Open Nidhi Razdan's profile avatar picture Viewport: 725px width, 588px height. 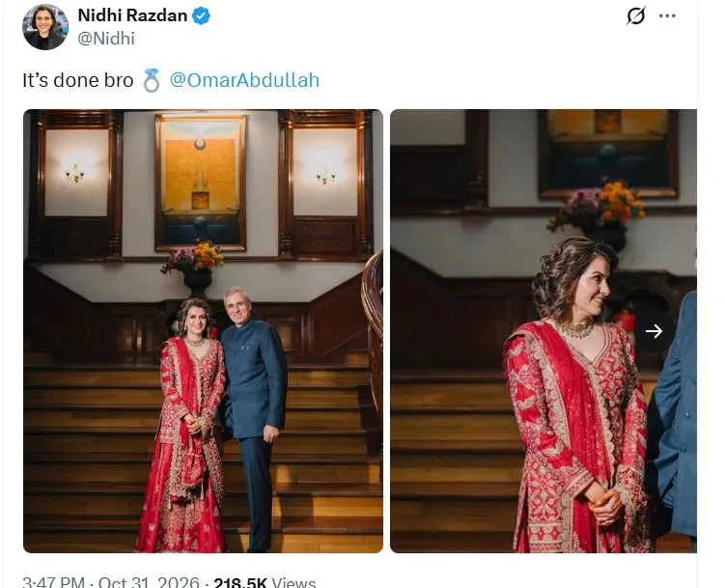click(x=44, y=27)
